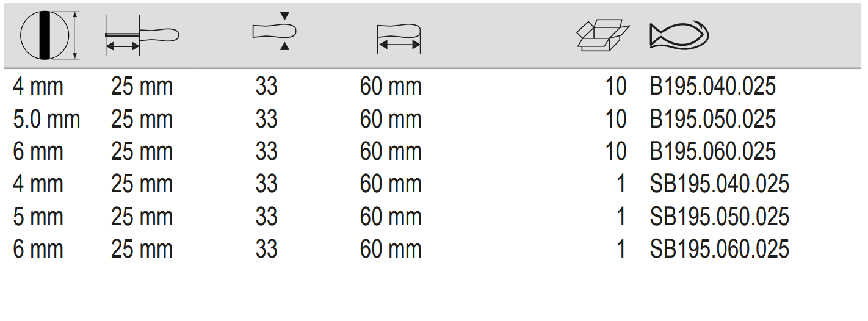The image size is (868, 321).
Task: Click the handle length icon
Action: (399, 37)
